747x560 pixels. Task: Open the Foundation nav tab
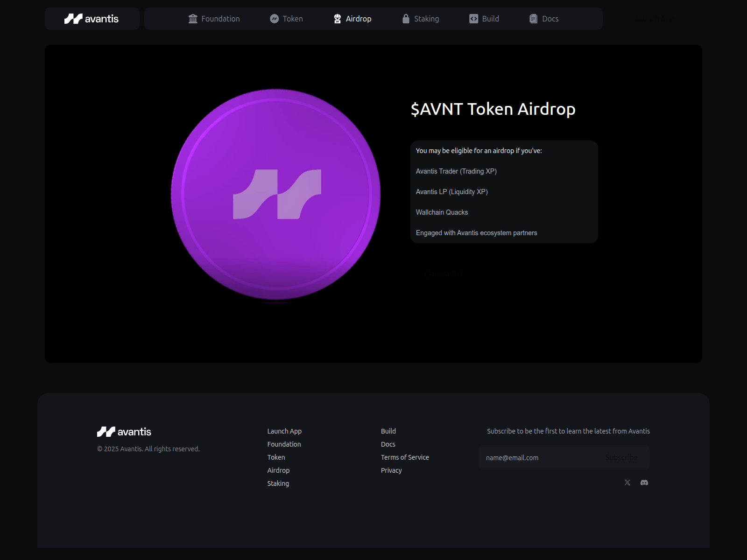click(x=214, y=19)
